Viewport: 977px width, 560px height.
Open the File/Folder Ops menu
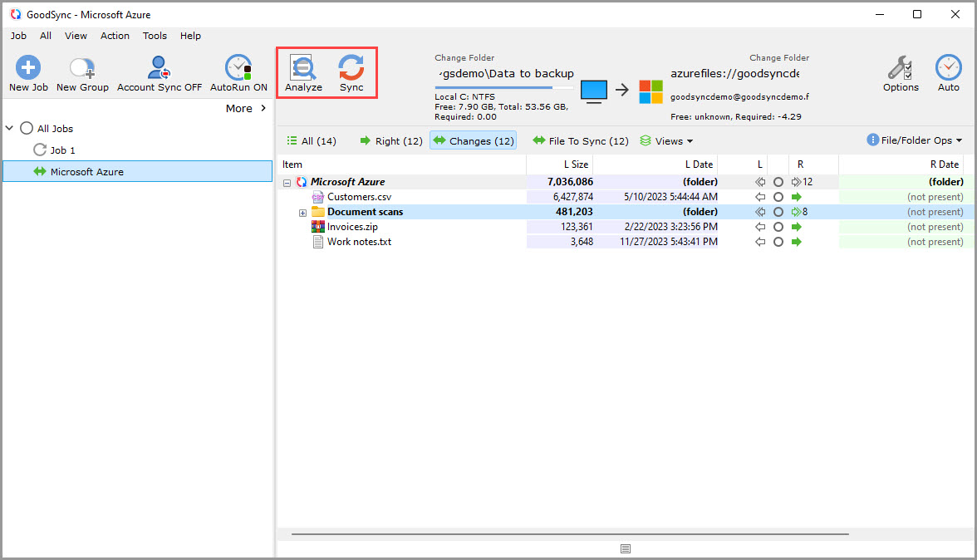[914, 140]
